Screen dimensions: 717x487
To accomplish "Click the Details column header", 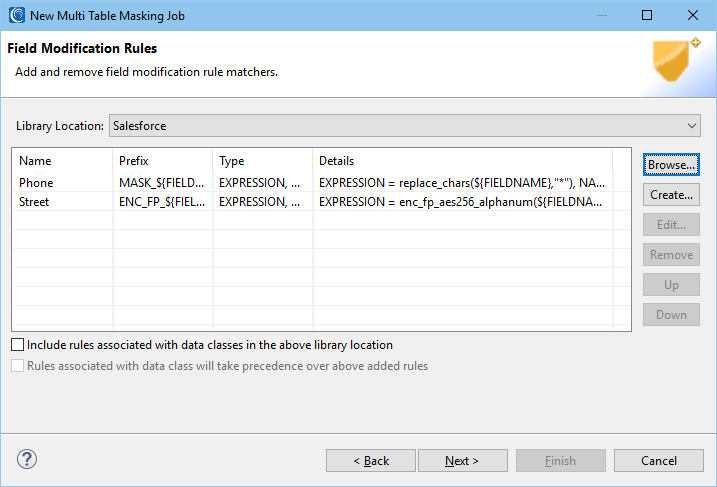I will tap(463, 161).
